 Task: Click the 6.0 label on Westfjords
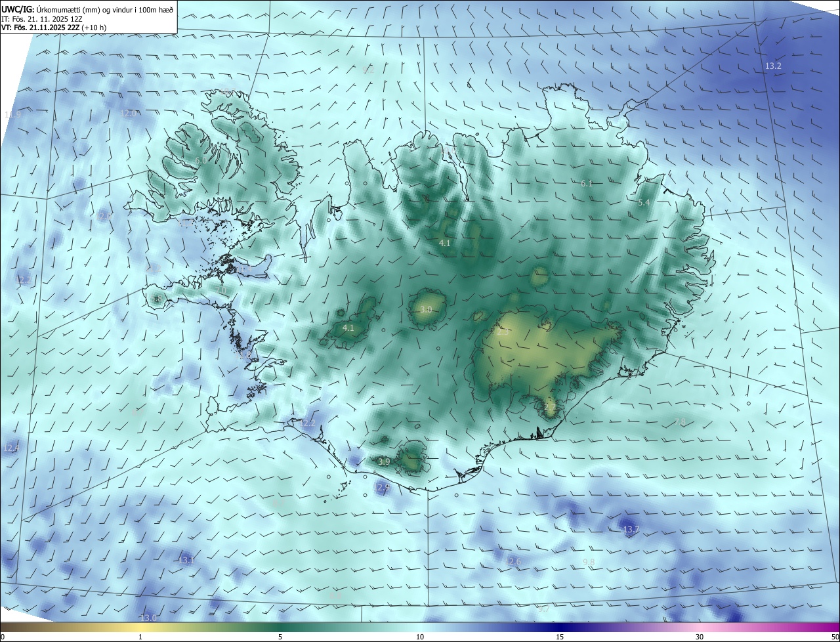(x=201, y=160)
